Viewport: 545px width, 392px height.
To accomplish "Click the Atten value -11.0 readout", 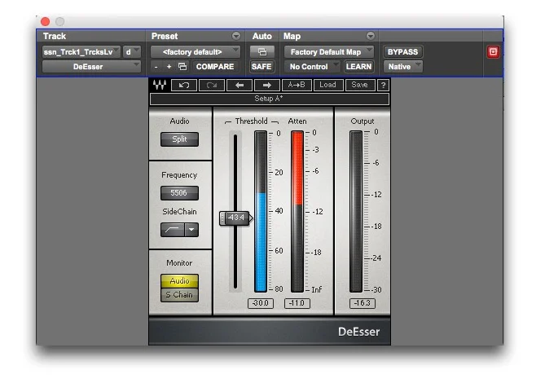I will pos(297,303).
